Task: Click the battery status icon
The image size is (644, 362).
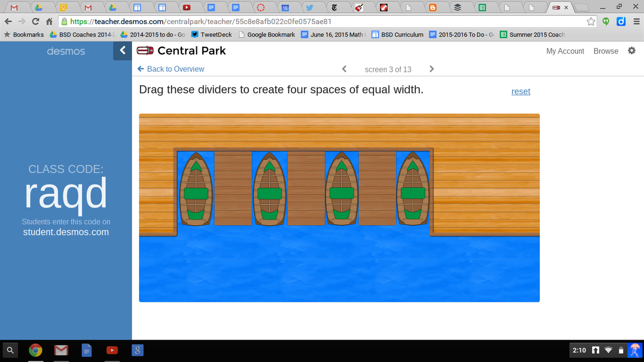Action: [620, 350]
